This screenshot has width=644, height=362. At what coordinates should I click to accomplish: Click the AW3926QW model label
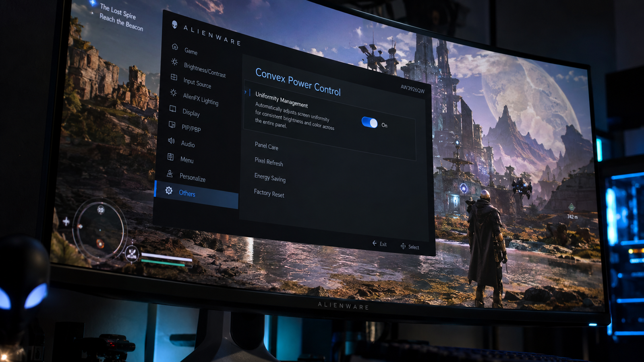pyautogui.click(x=412, y=89)
